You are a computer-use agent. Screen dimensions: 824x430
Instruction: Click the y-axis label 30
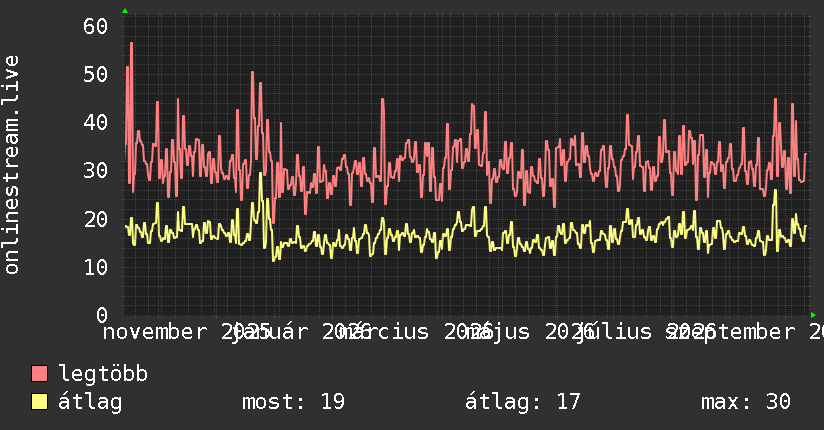[x=96, y=171]
